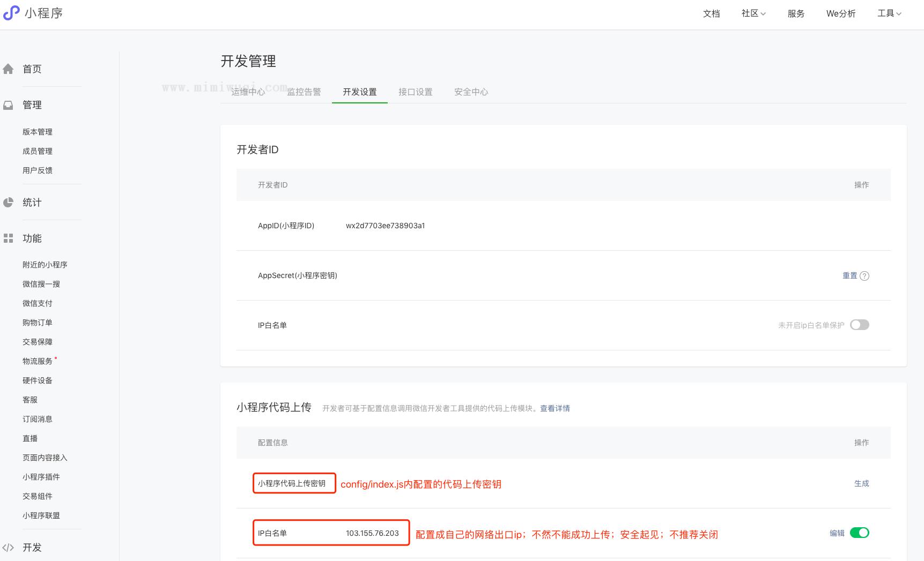Open 功能 section in the sidebar

pos(32,238)
